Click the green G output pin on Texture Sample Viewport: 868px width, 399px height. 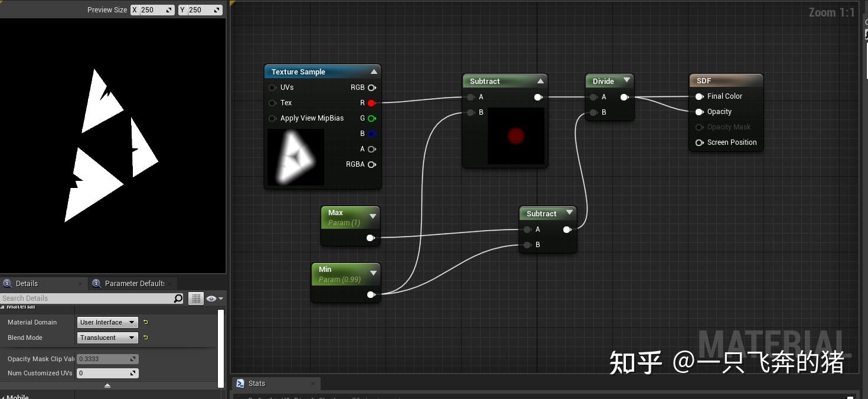(372, 118)
